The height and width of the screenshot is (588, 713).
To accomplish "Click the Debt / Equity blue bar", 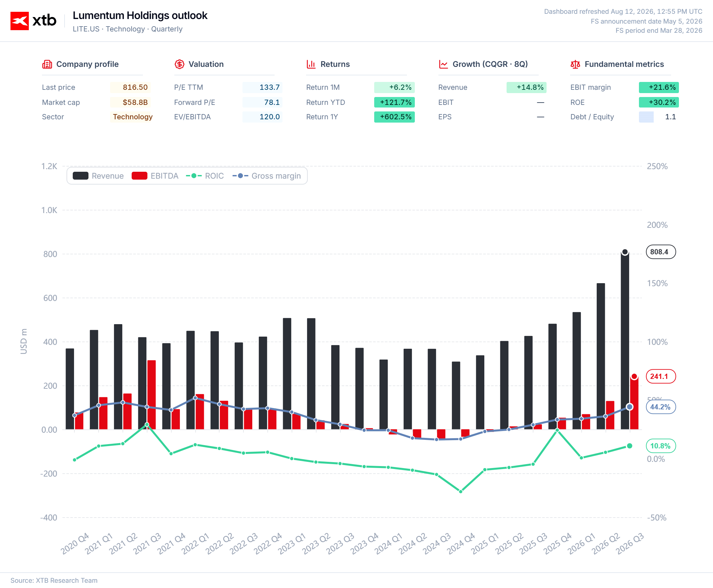I will click(x=646, y=117).
